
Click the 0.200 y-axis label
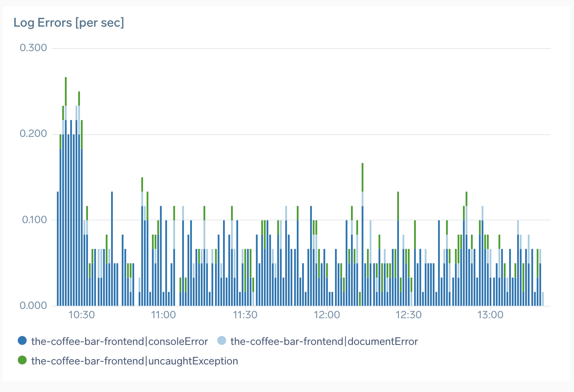(x=34, y=134)
